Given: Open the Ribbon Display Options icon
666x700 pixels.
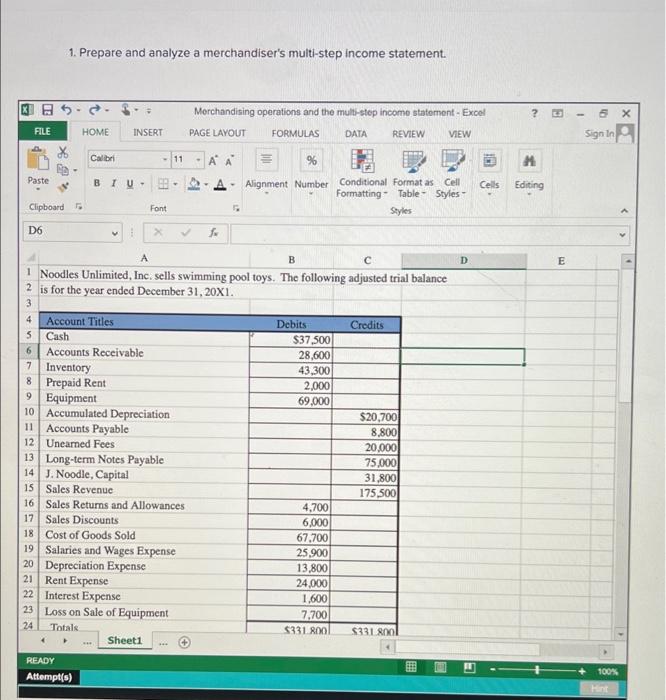Looking at the screenshot, I should pyautogui.click(x=557, y=113).
